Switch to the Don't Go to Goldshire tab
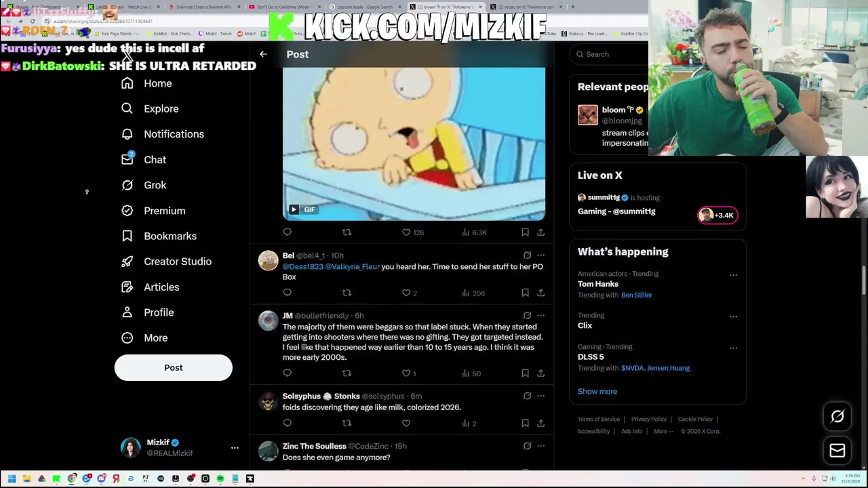 point(283,7)
